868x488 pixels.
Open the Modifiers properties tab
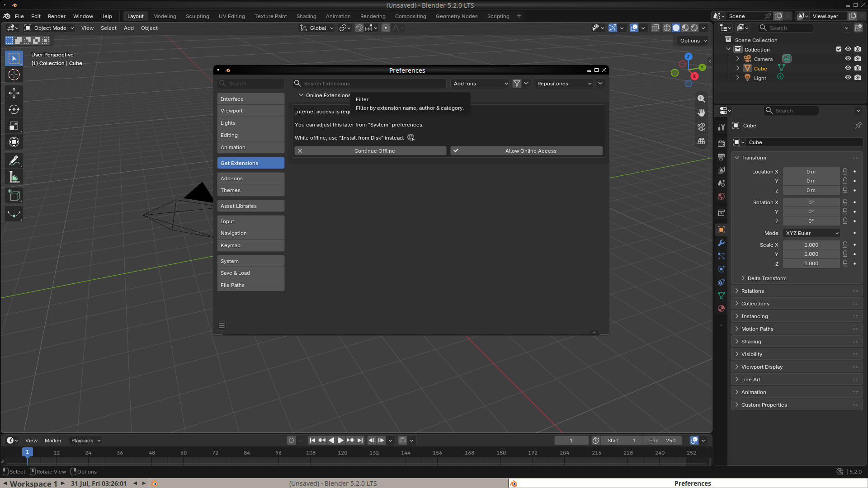[721, 243]
